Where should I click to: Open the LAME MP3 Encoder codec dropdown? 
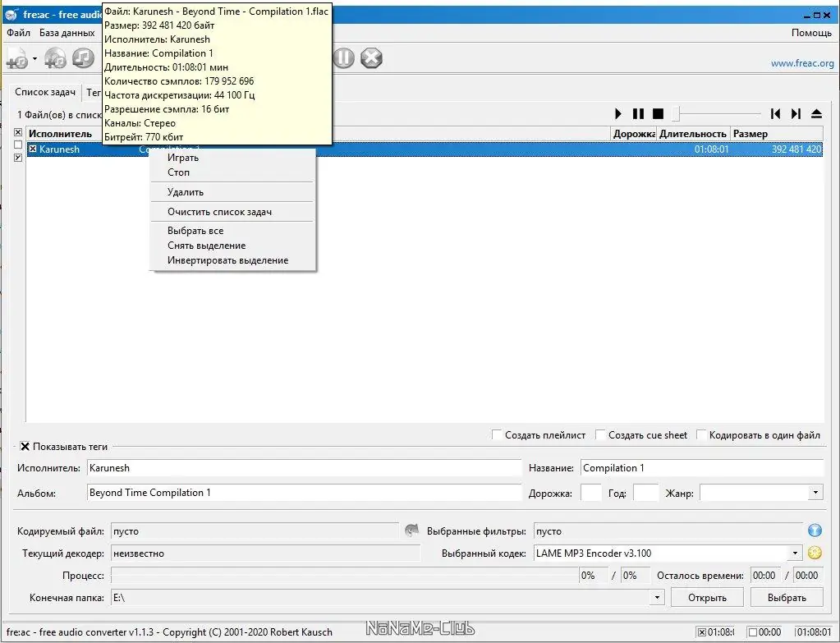(x=794, y=553)
